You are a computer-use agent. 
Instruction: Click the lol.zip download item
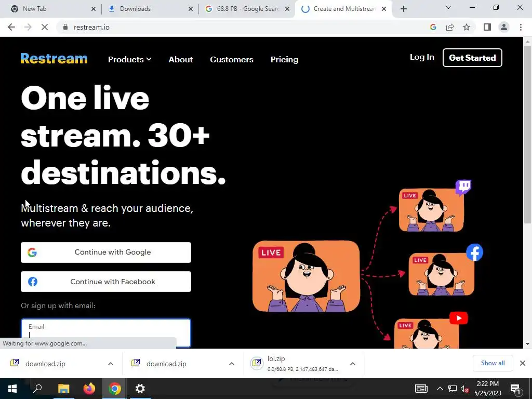[295, 363]
